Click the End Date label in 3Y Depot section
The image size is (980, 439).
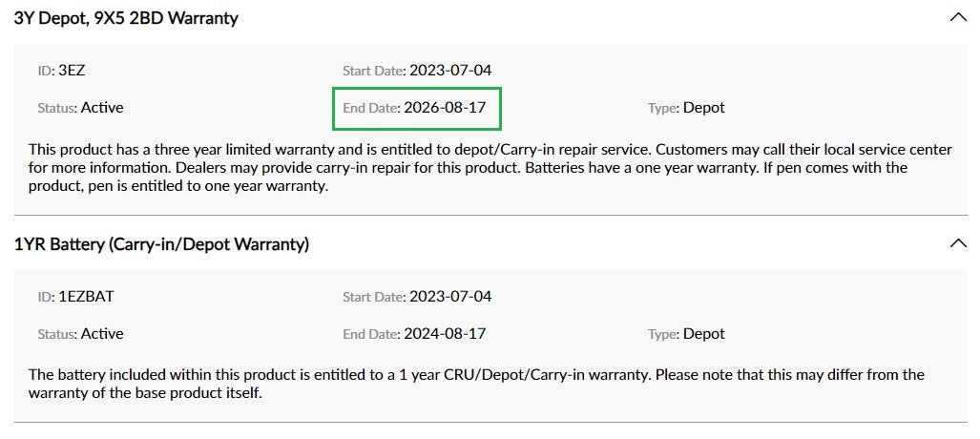pos(370,108)
